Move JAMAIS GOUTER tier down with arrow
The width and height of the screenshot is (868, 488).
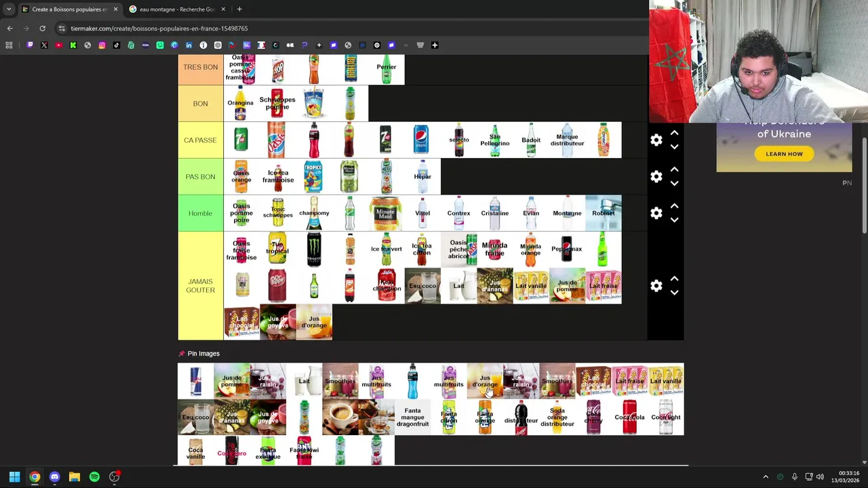pos(674,293)
